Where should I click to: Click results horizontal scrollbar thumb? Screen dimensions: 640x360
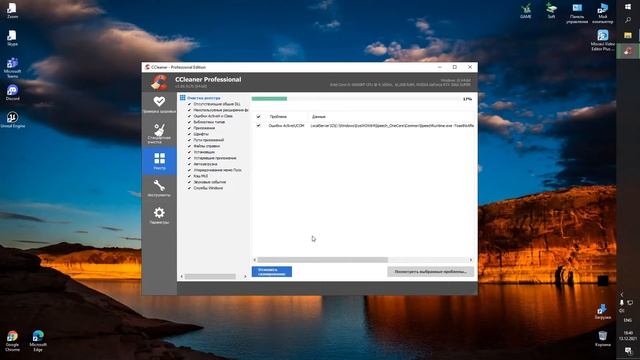pyautogui.click(x=322, y=260)
